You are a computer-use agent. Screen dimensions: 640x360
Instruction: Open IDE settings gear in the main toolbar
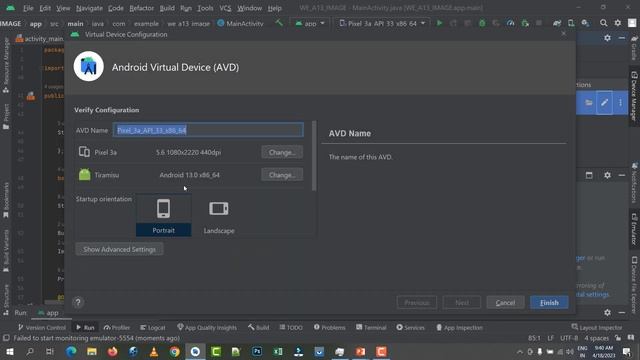pyautogui.click(x=618, y=23)
